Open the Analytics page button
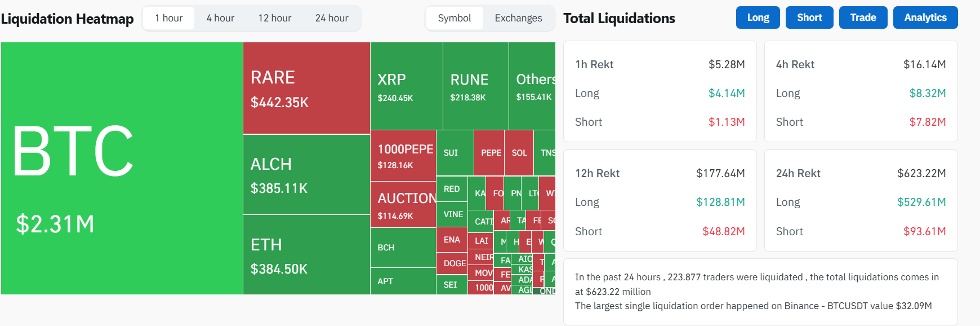 pyautogui.click(x=925, y=17)
